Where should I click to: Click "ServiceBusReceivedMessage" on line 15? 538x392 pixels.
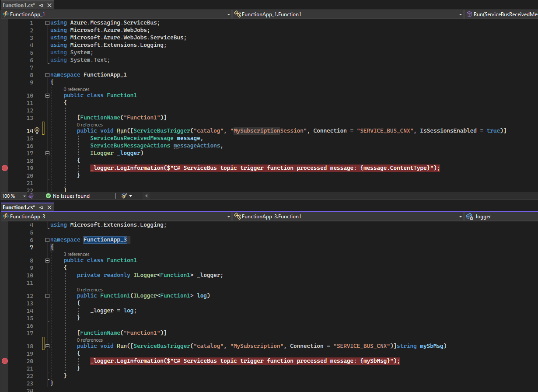pyautogui.click(x=132, y=138)
